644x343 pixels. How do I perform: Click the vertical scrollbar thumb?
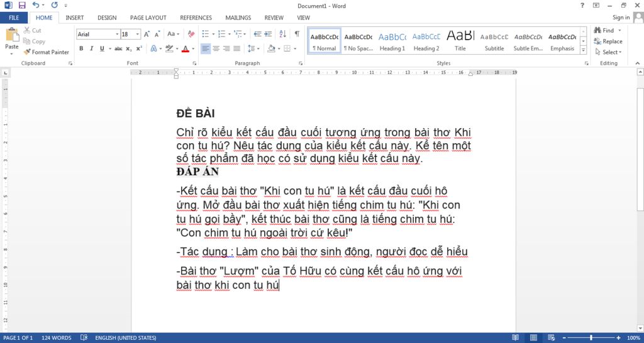640,150
